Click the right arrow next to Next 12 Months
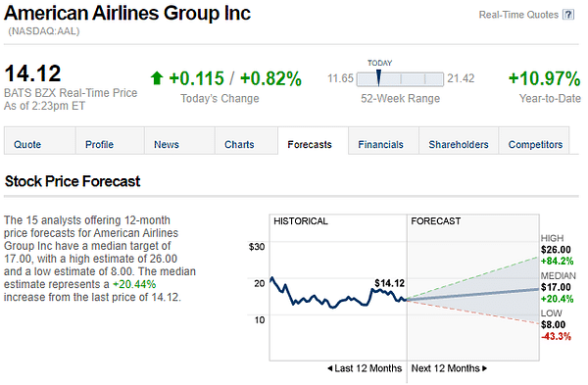Viewport: 588px width, 385px height. point(484,368)
